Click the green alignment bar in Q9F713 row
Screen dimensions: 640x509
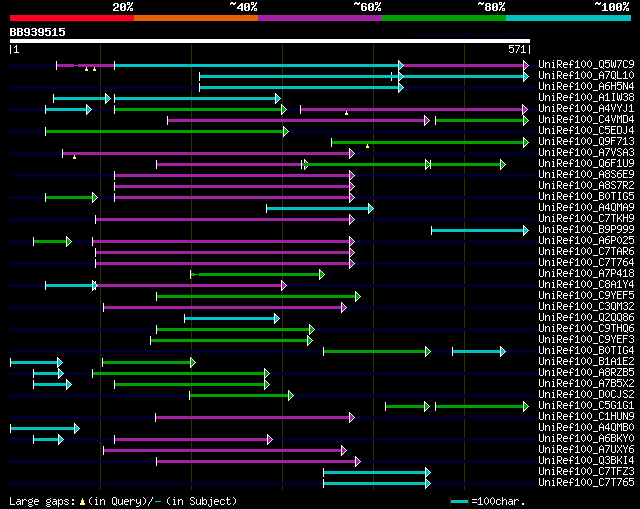tap(430, 142)
